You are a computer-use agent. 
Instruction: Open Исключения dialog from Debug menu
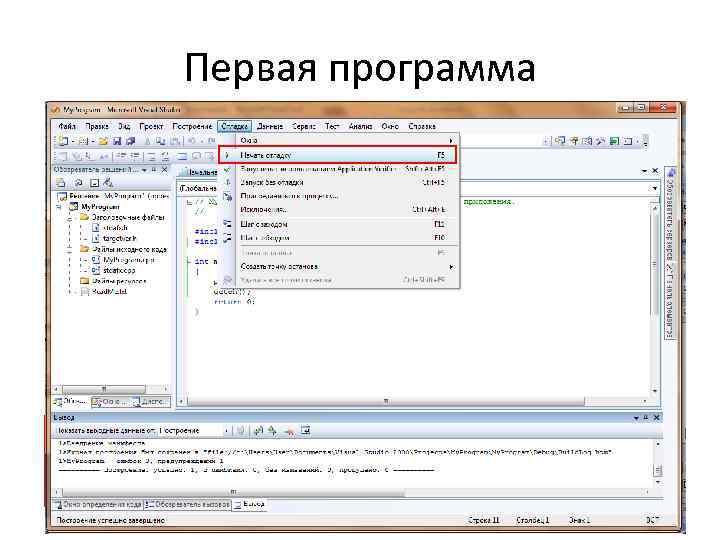pyautogui.click(x=342, y=210)
